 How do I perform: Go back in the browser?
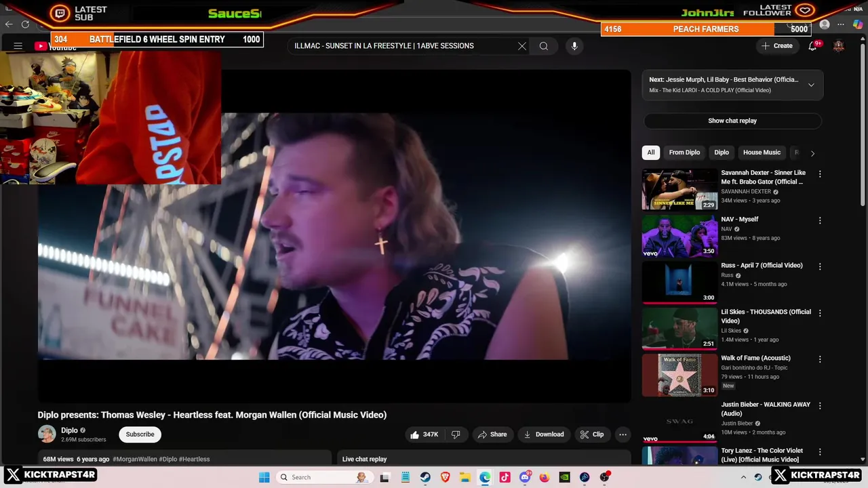click(9, 24)
